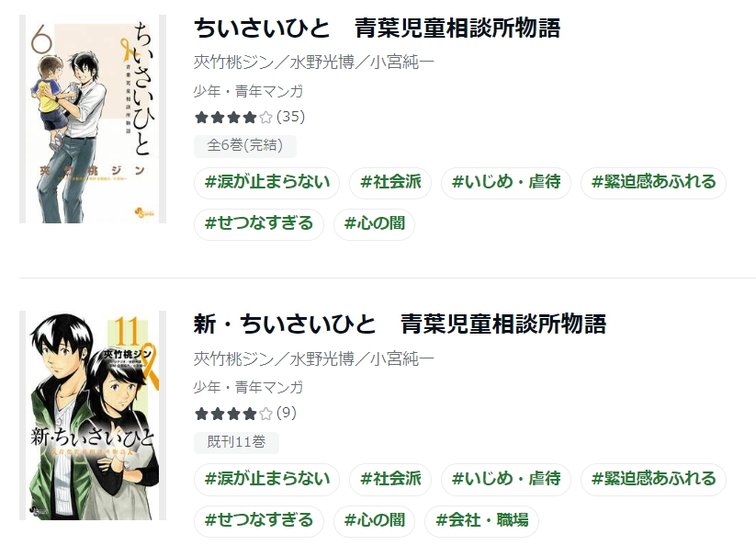The width and height of the screenshot is (756, 557).
Task: Click second series #涙が止まらない tag
Action: point(267,479)
